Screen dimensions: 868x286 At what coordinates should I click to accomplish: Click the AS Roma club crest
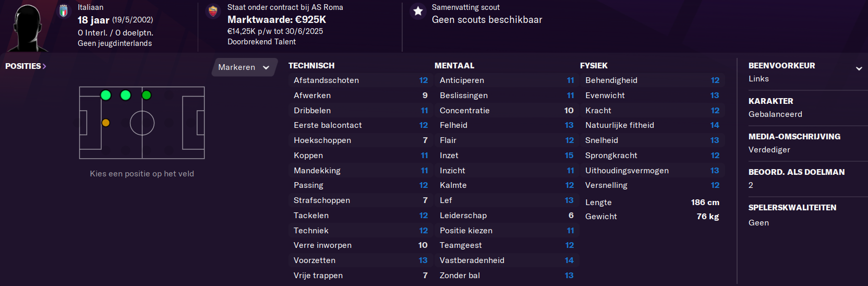pyautogui.click(x=213, y=11)
